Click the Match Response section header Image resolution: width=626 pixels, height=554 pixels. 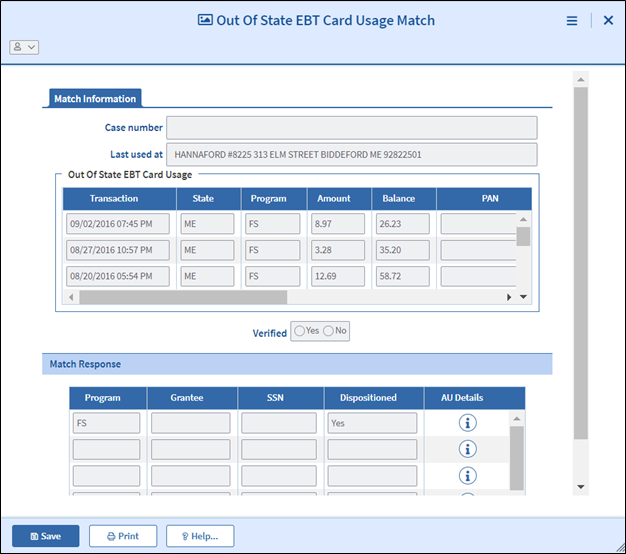(x=297, y=364)
